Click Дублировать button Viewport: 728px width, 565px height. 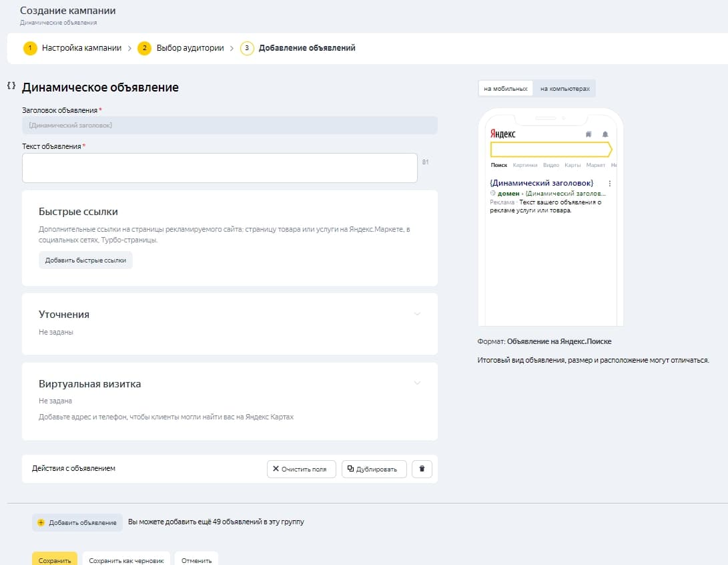pyautogui.click(x=374, y=469)
